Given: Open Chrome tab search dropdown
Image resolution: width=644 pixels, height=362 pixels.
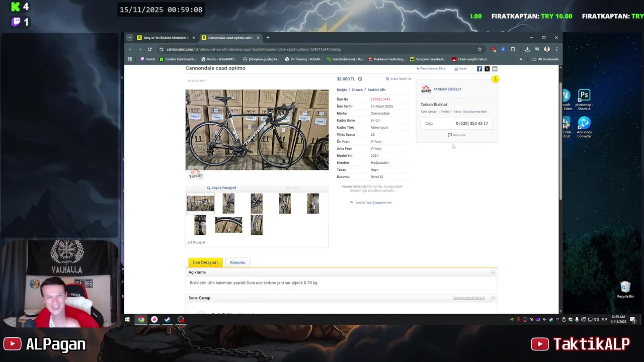Looking at the screenshot, I should point(129,38).
